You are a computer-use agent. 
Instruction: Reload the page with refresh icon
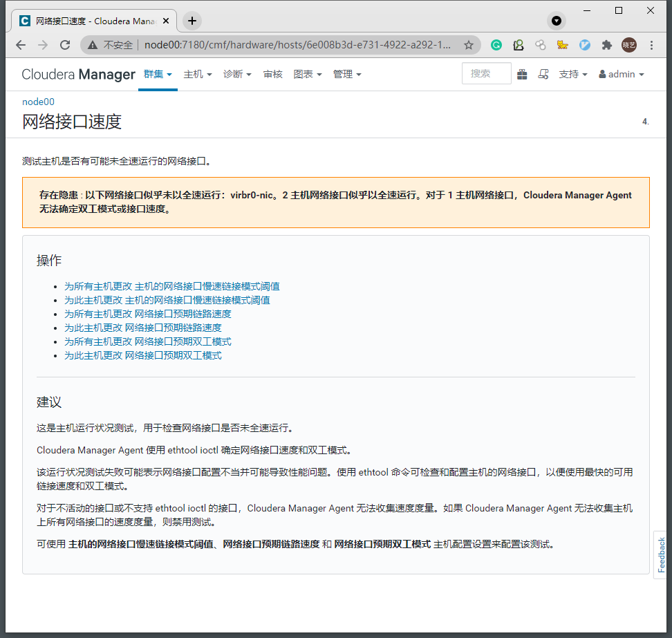click(65, 45)
